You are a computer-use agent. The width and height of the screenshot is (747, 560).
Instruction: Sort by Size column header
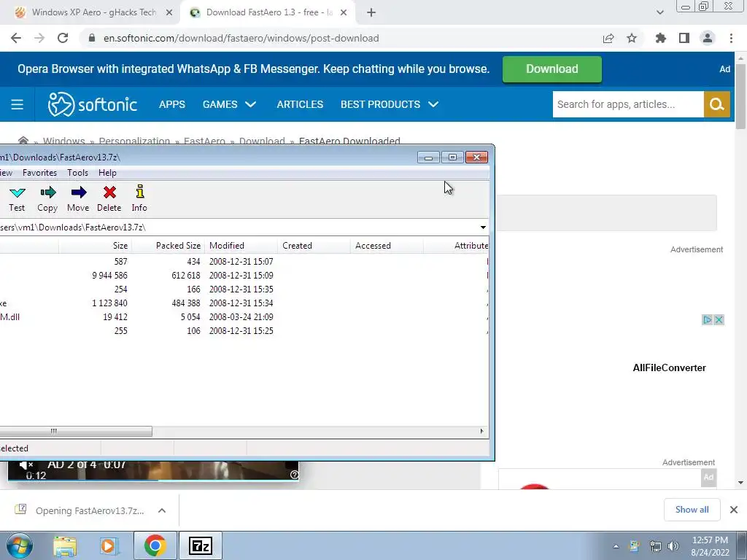pos(96,246)
